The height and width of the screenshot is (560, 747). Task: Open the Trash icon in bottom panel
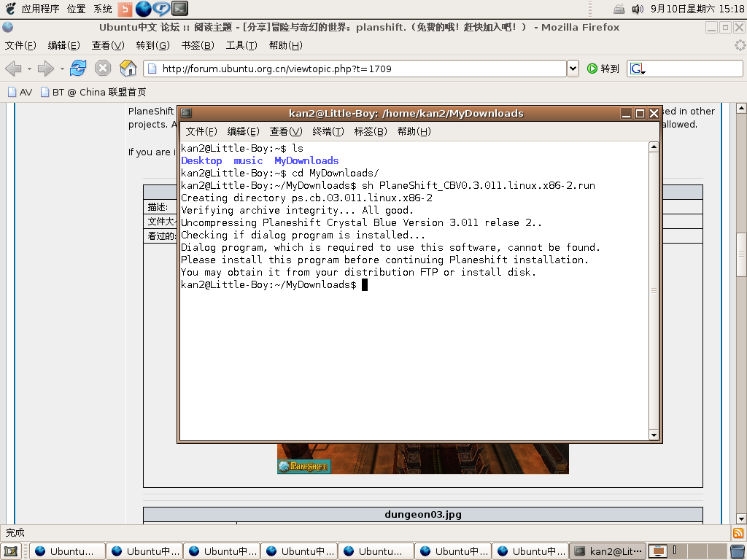[738, 551]
